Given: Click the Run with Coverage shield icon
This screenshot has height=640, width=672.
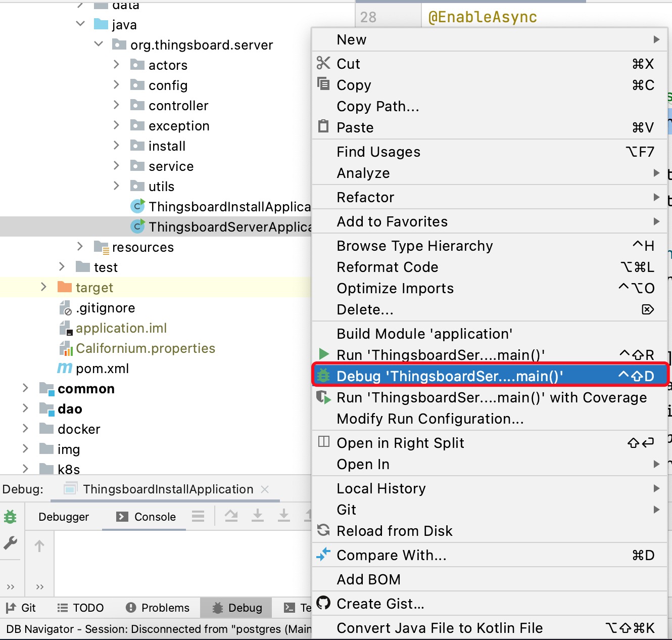Looking at the screenshot, I should [x=323, y=397].
